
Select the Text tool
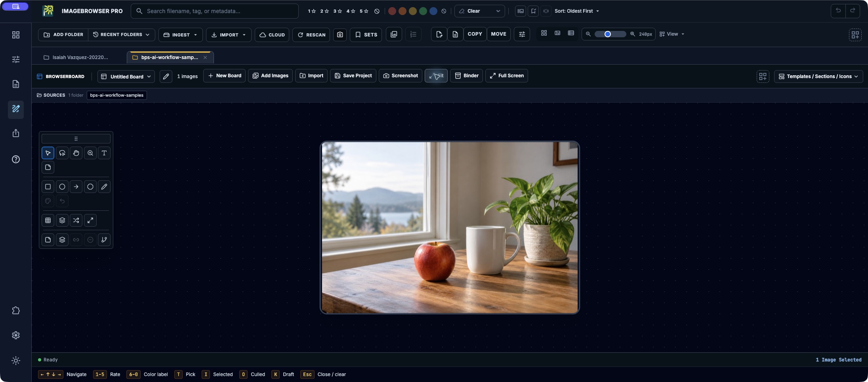point(104,153)
